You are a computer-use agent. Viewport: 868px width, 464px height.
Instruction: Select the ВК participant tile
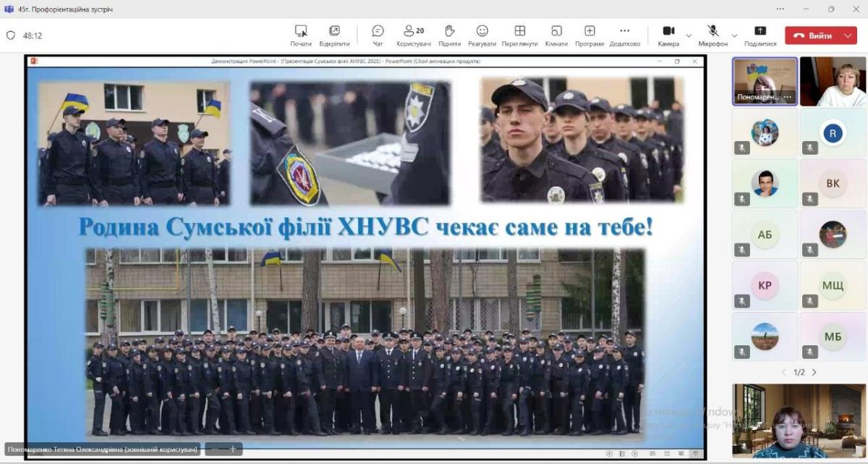point(833,183)
